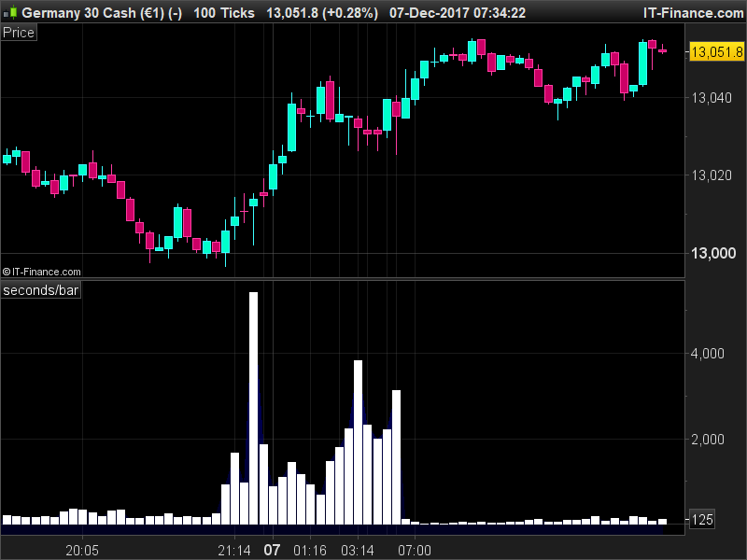
Task: Click the 07-Dec-2017 07:34:22 timestamp
Action: pos(458,13)
